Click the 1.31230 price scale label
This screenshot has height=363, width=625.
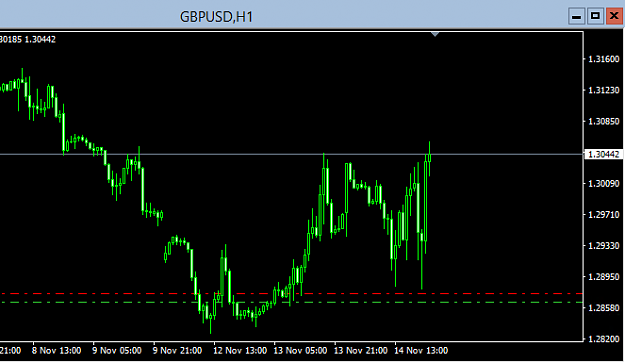tap(604, 90)
